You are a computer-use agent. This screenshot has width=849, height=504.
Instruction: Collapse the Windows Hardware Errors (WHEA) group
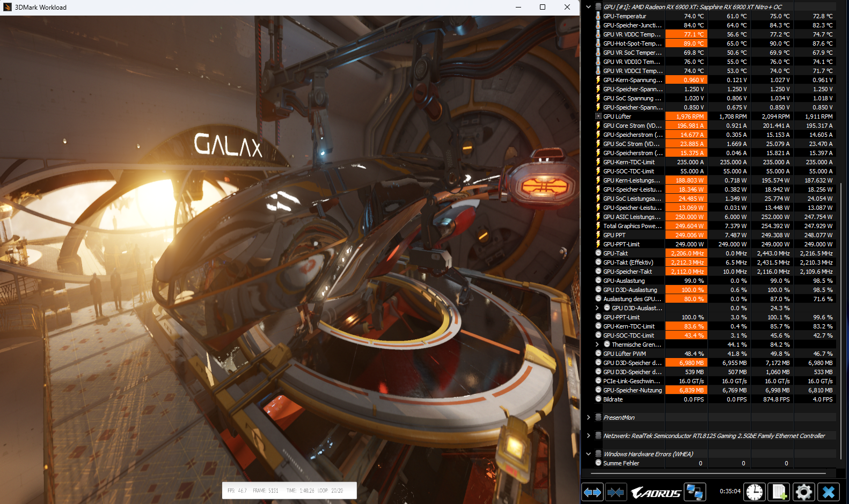point(588,454)
